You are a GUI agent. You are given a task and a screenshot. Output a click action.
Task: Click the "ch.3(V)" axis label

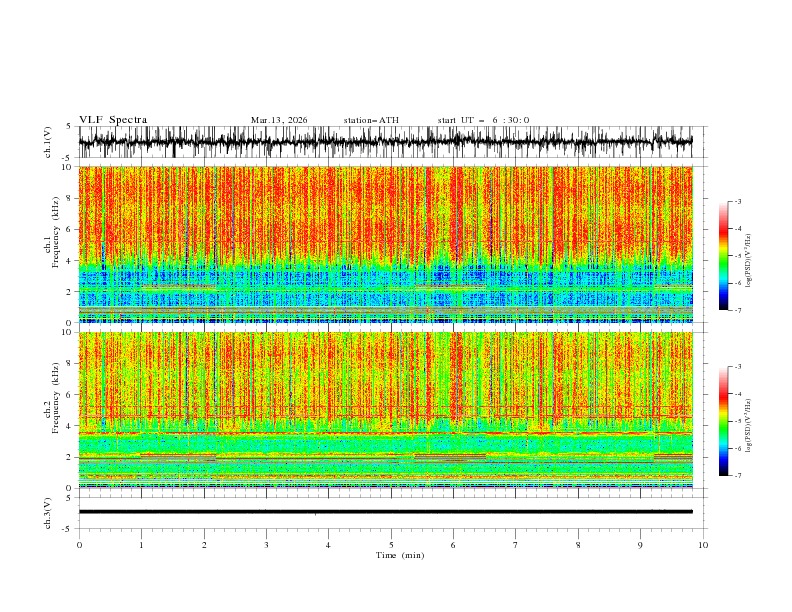coord(48,513)
